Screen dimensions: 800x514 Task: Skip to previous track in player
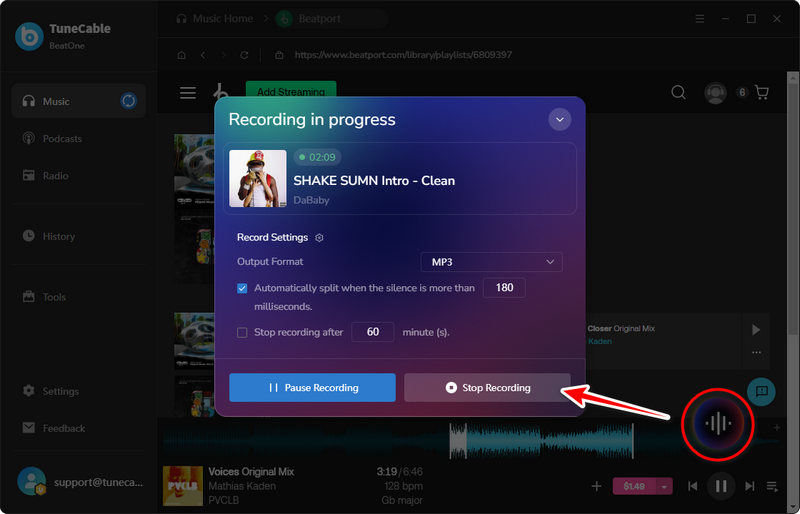point(692,486)
